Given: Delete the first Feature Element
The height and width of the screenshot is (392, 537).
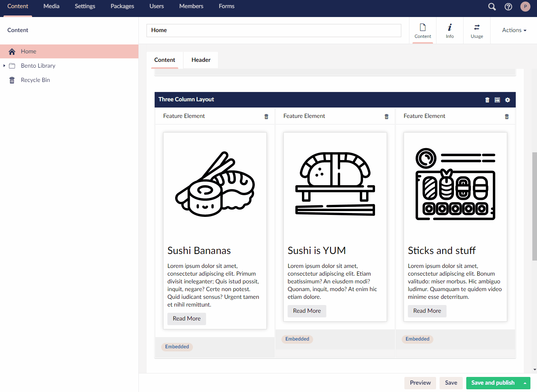Looking at the screenshot, I should click(266, 116).
